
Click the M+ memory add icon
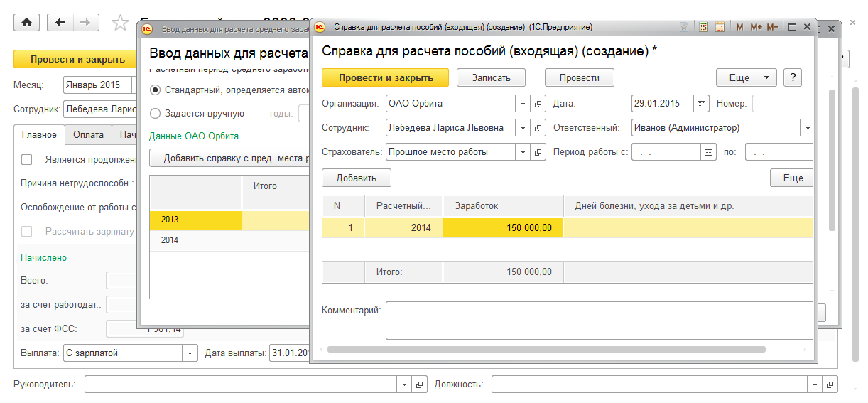pos(755,27)
